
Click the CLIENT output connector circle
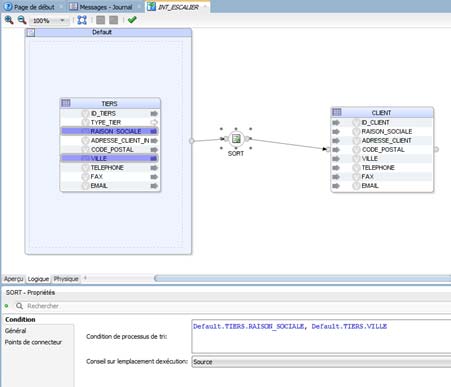tap(436, 149)
